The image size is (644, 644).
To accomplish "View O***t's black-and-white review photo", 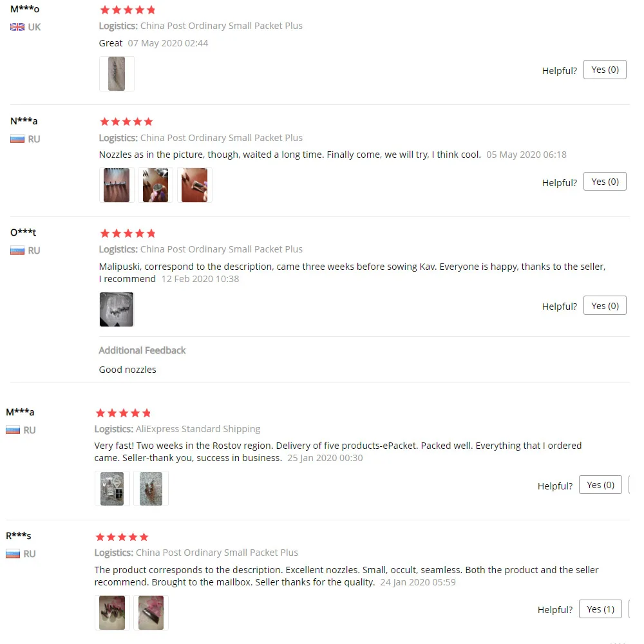I will click(x=117, y=309).
